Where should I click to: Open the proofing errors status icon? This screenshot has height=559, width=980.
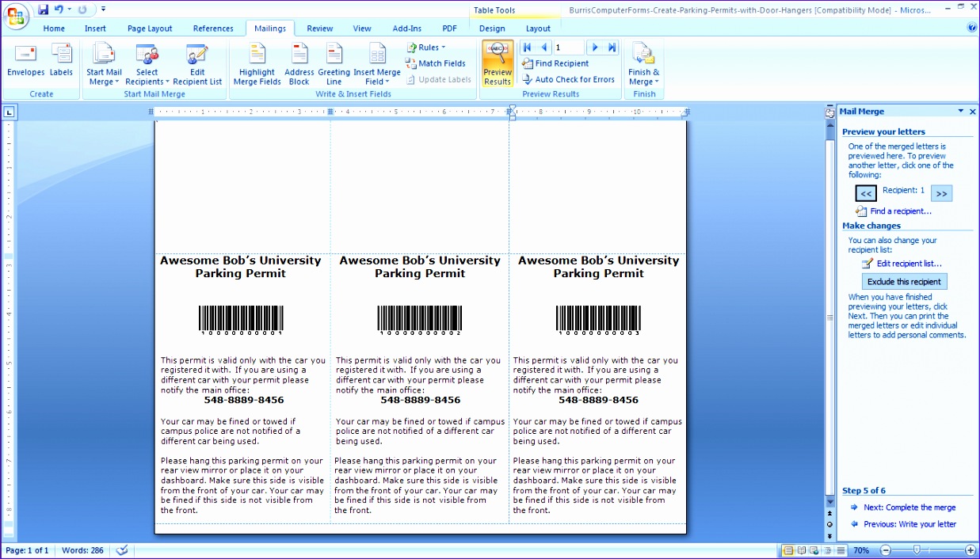[122, 550]
